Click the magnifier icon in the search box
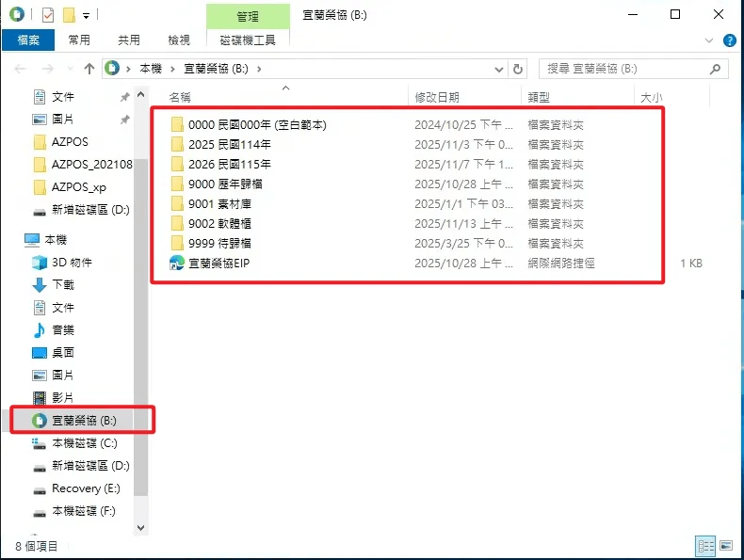Image resolution: width=744 pixels, height=560 pixels. click(x=717, y=69)
